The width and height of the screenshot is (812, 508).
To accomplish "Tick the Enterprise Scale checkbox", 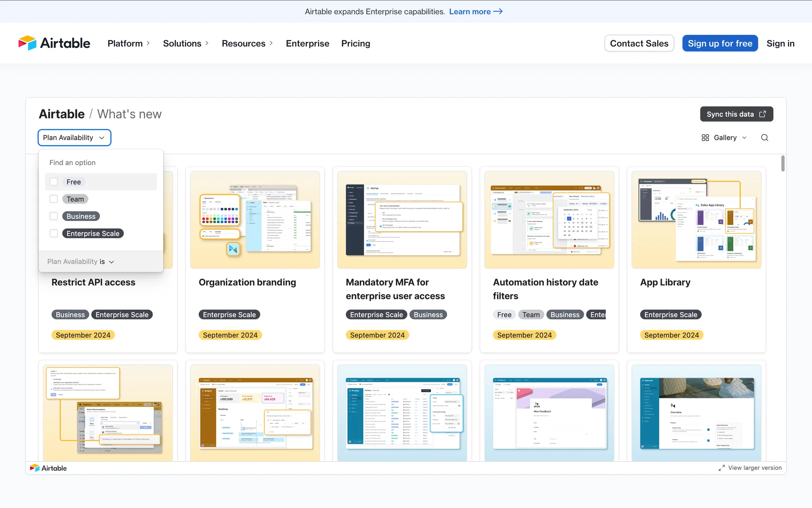I will point(54,233).
